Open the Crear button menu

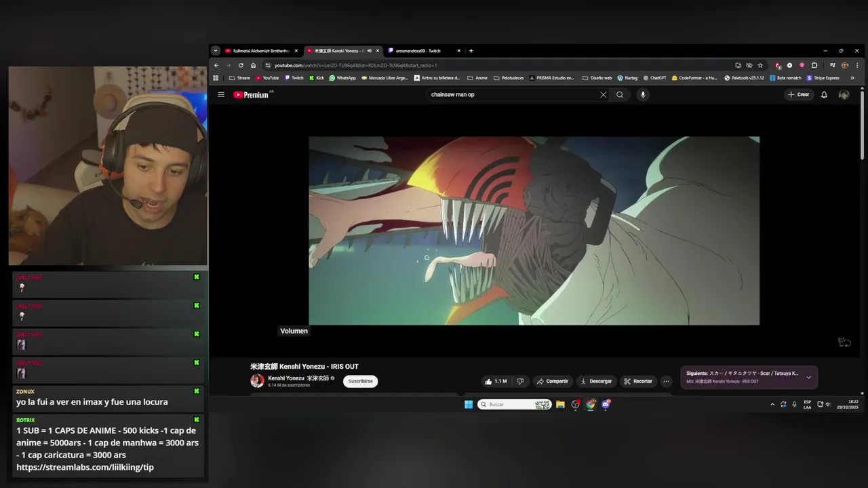coord(799,95)
